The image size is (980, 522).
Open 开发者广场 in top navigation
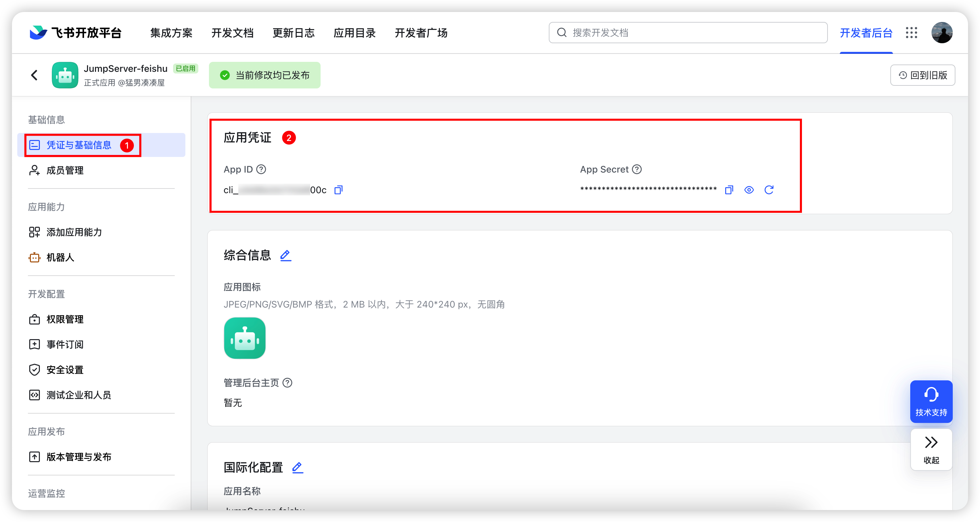[421, 33]
